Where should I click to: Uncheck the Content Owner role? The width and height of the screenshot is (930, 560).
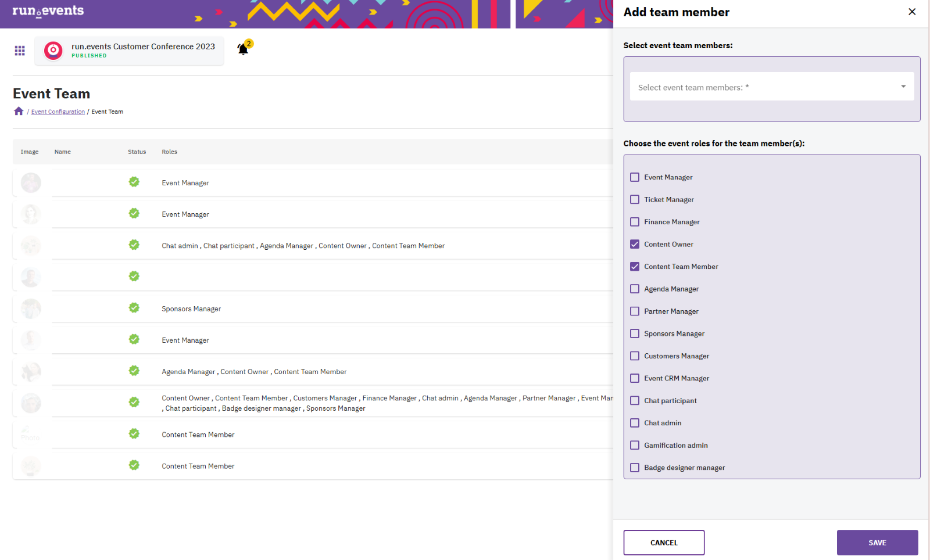point(635,244)
